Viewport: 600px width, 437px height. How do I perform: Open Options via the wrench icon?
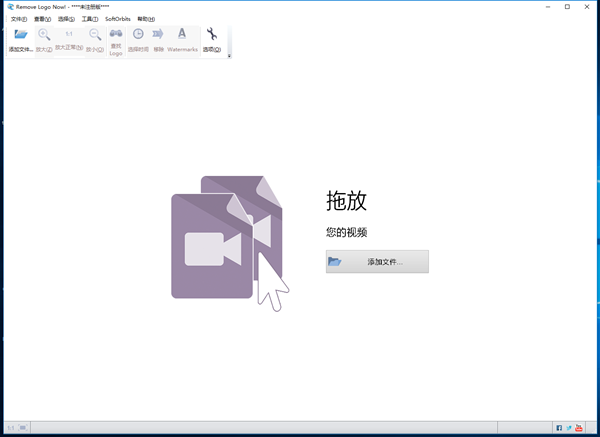pyautogui.click(x=212, y=34)
